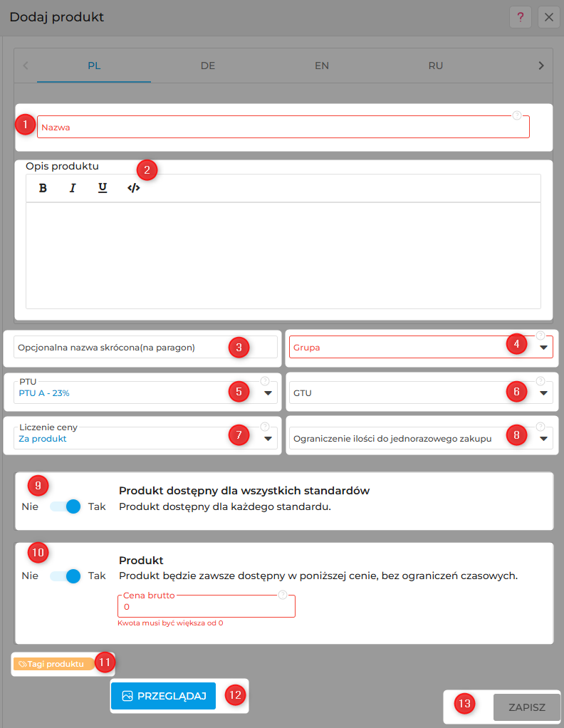Close the Dodaj produkt dialog
Screen dimensions: 564x728
pyautogui.click(x=548, y=18)
